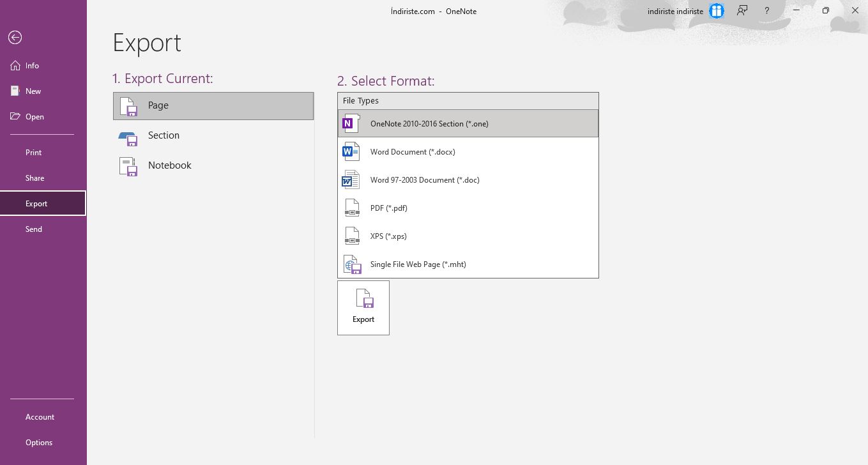Screen dimensions: 868x465
Task: Select the Open backstage tab
Action: point(43,117)
